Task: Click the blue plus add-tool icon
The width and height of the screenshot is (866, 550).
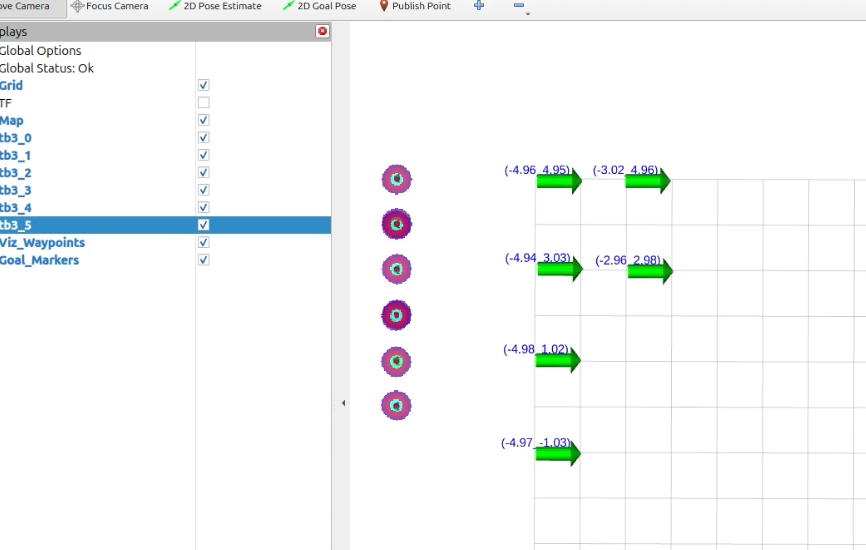Action: coord(479,6)
